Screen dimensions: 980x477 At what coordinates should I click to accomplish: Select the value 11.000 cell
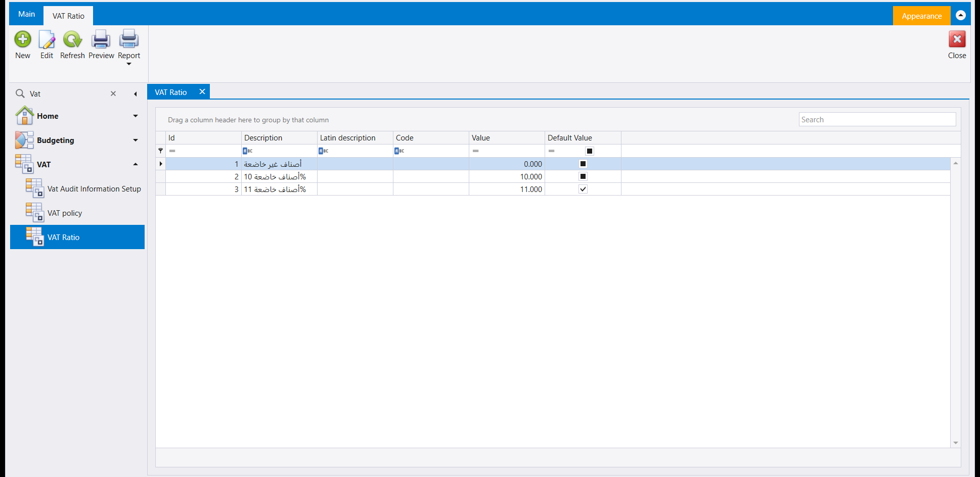507,189
